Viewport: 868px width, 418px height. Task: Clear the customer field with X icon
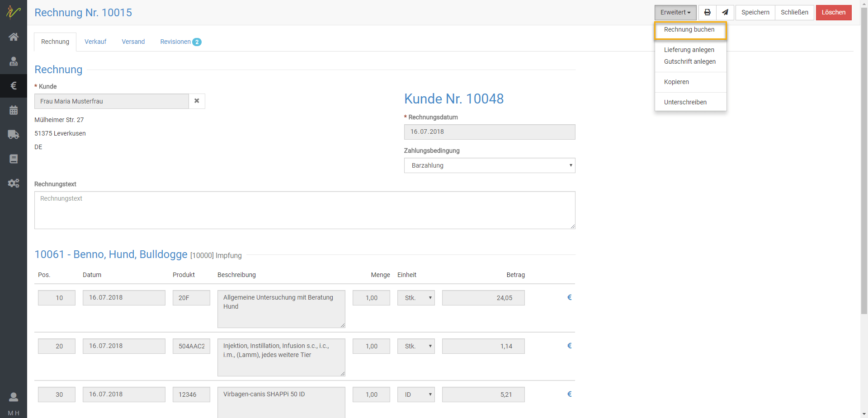point(197,101)
